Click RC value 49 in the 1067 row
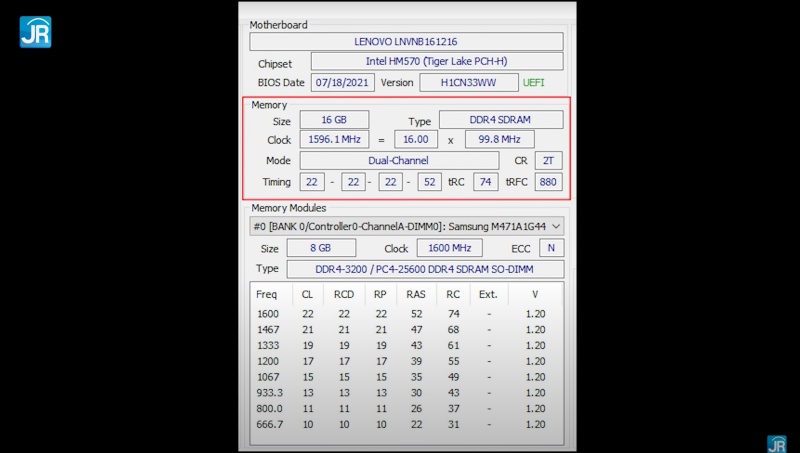This screenshot has height=453, width=800. point(454,377)
